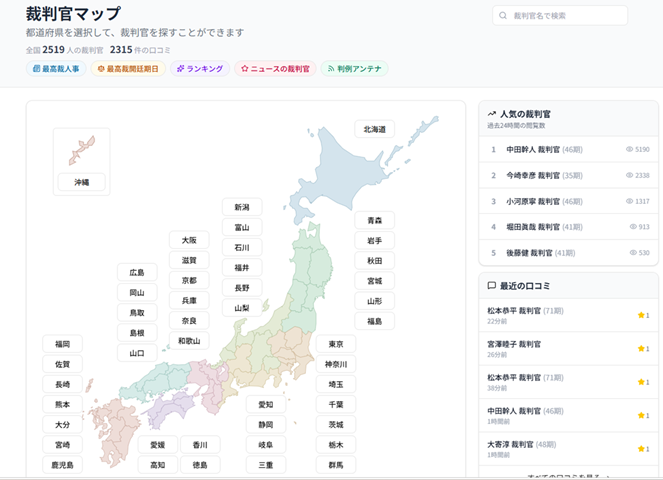Select the 北海道 prefecture button
The height and width of the screenshot is (480, 663).
click(375, 129)
